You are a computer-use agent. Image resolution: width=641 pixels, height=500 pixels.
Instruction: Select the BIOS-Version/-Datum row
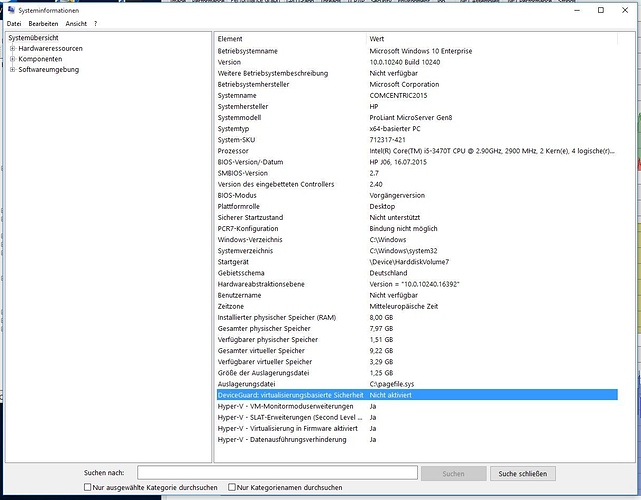(x=417, y=162)
